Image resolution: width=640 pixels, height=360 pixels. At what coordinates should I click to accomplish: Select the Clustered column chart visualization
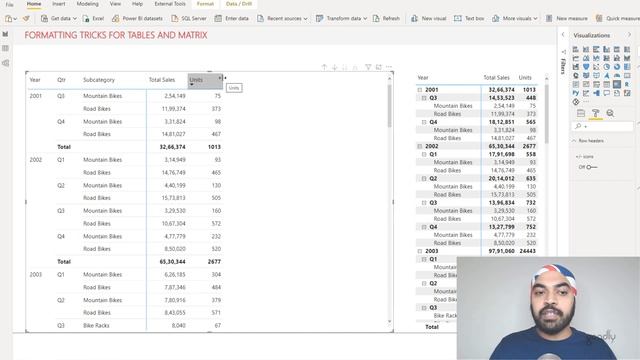pos(607,49)
